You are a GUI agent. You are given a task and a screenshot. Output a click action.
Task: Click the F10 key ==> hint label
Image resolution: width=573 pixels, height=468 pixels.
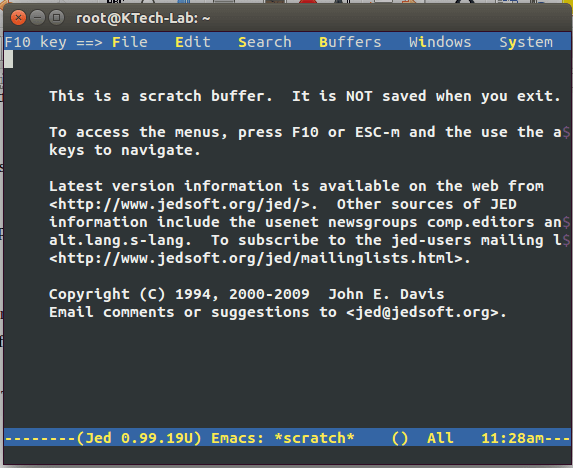tap(53, 42)
